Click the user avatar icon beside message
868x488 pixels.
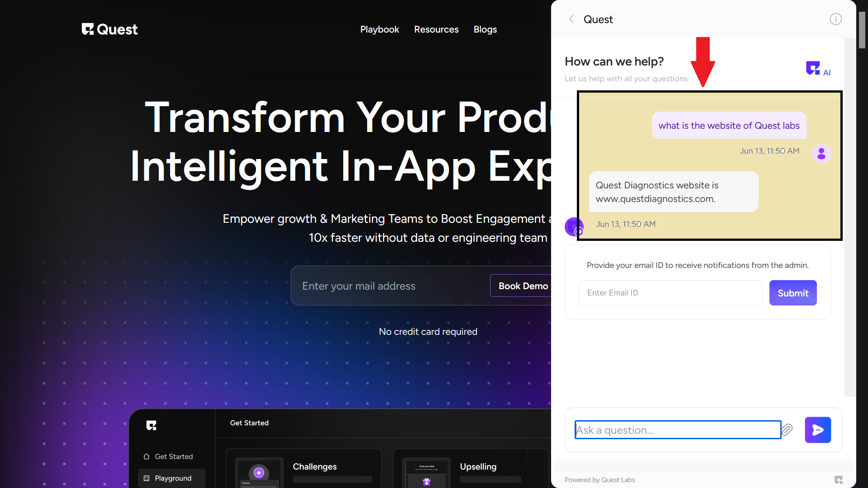(x=821, y=154)
